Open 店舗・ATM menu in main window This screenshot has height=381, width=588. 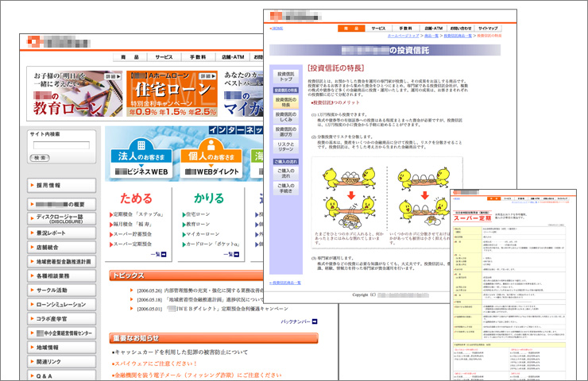click(x=233, y=57)
